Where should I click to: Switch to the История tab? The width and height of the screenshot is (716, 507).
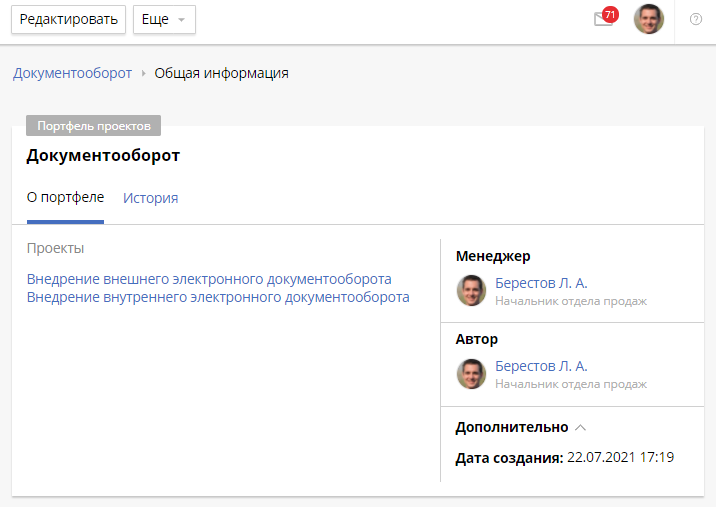pos(151,198)
